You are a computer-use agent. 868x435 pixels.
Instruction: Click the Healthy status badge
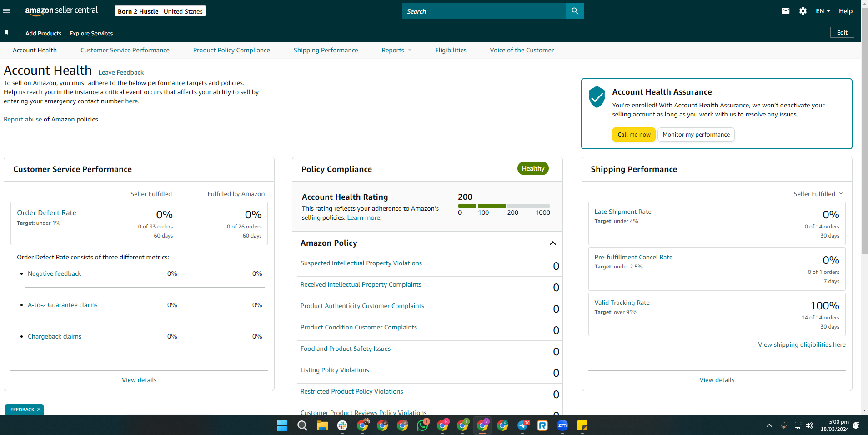533,168
